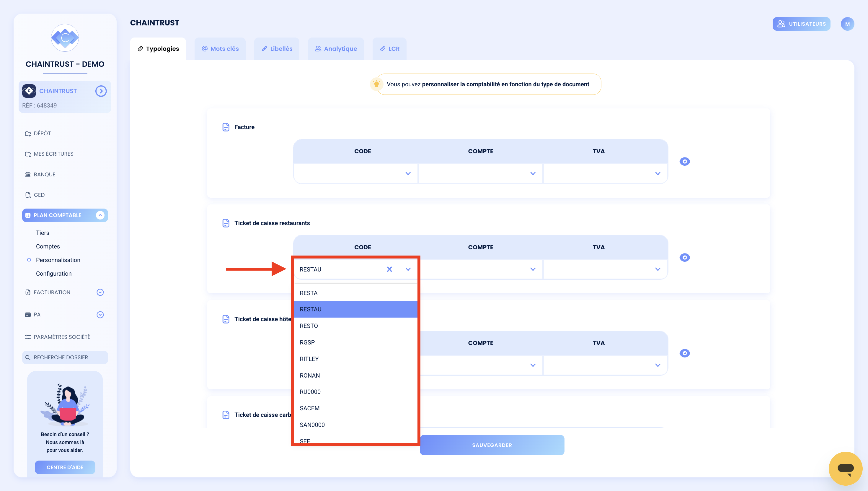The image size is (868, 491).
Task: Open the dossier arrow next to CHAINTRUST
Action: (101, 91)
